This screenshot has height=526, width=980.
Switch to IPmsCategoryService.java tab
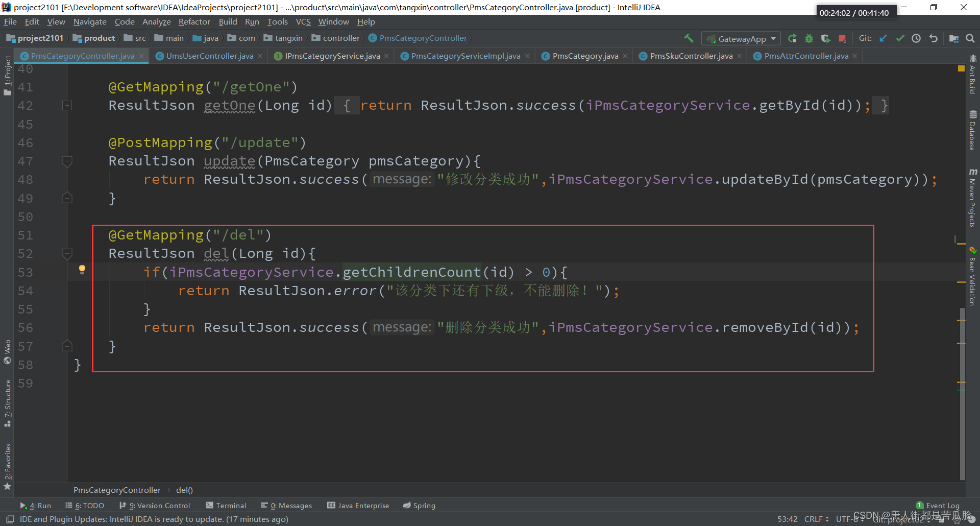(x=332, y=56)
